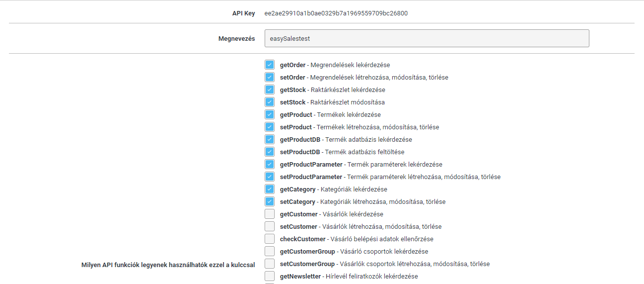
Task: Click the Megnevezés field label
Action: tap(237, 38)
